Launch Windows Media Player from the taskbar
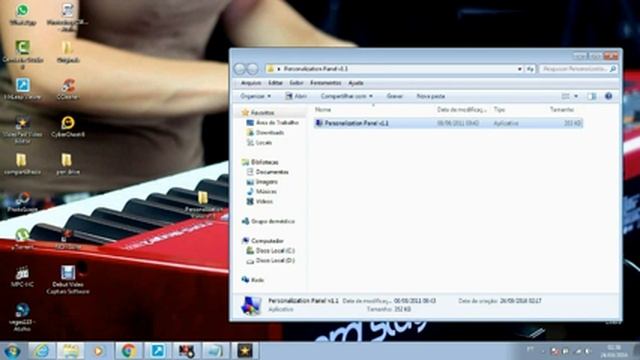The width and height of the screenshot is (640, 360). [98, 351]
